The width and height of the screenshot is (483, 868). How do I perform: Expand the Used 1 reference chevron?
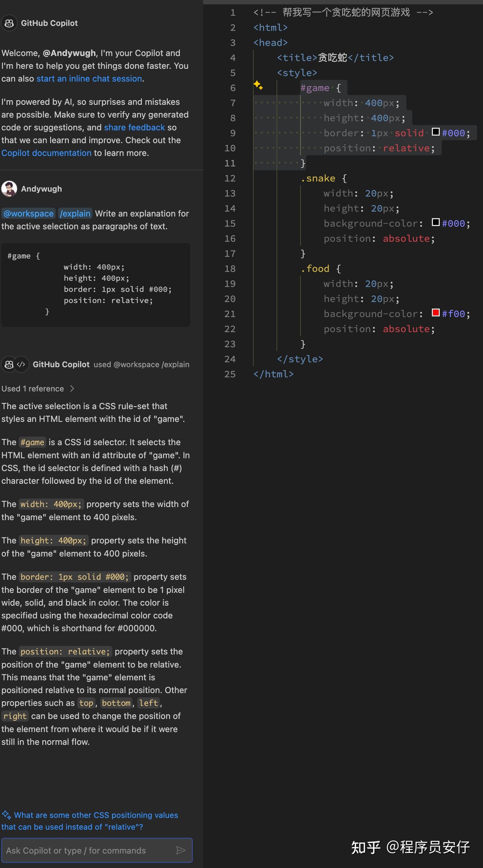coord(72,389)
